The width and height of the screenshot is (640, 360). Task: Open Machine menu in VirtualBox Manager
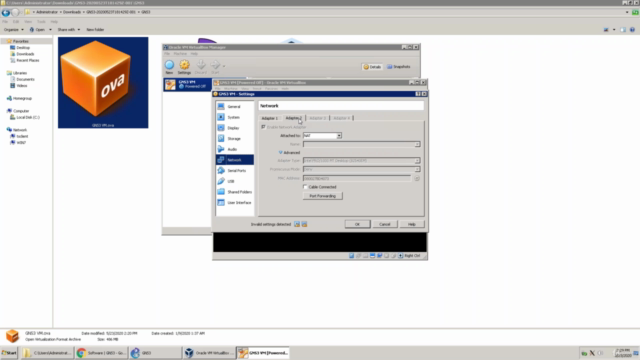pyautogui.click(x=180, y=54)
